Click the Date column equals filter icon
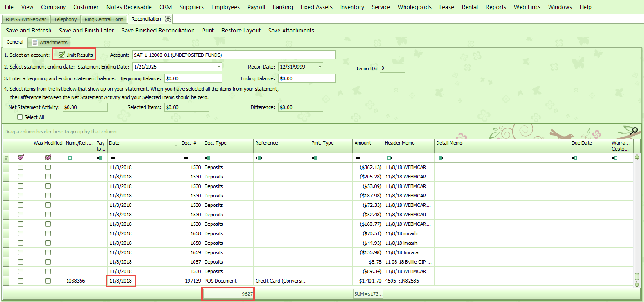 click(x=113, y=158)
